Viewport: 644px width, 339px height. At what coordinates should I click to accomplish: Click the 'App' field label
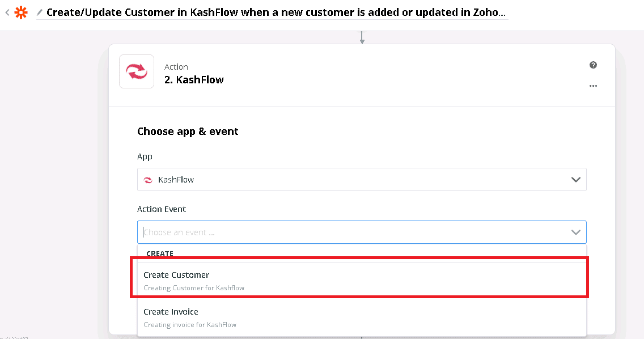(x=145, y=156)
